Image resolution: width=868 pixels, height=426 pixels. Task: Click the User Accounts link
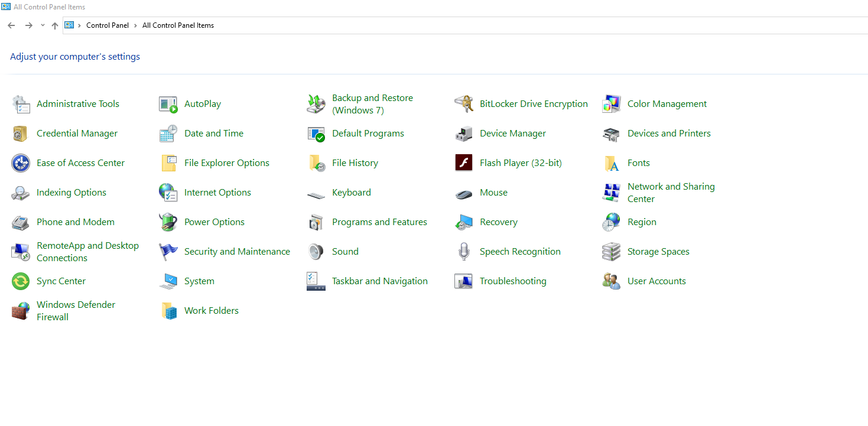coord(656,281)
